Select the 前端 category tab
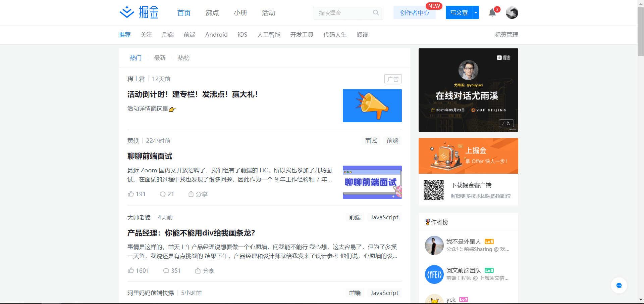This screenshot has width=644, height=304. tap(189, 35)
